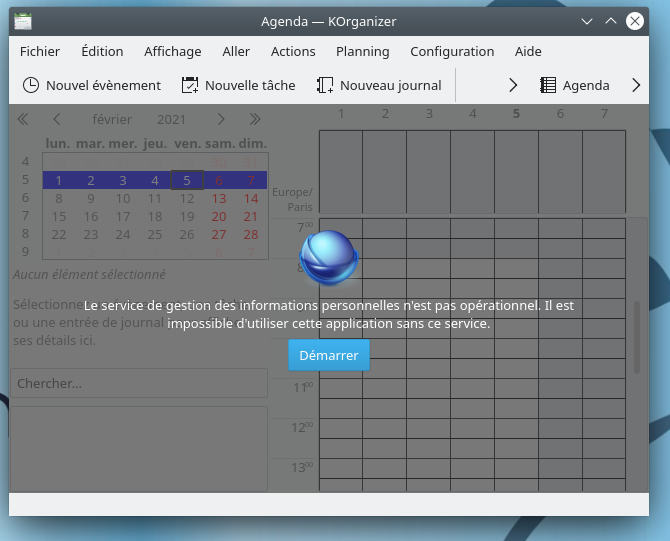Viewport: 670px width, 541px height.
Task: Click day 1 header in agenda view
Action: [341, 114]
